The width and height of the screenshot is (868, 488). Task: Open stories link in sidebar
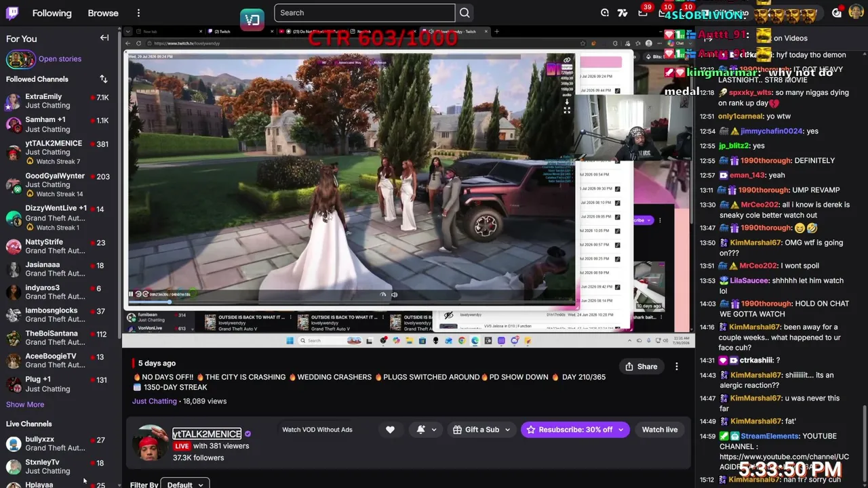click(60, 59)
